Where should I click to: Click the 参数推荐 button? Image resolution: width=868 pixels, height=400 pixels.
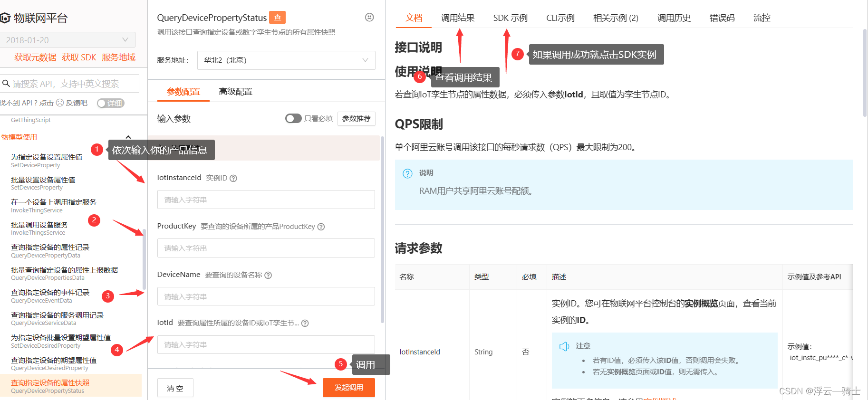pos(357,119)
